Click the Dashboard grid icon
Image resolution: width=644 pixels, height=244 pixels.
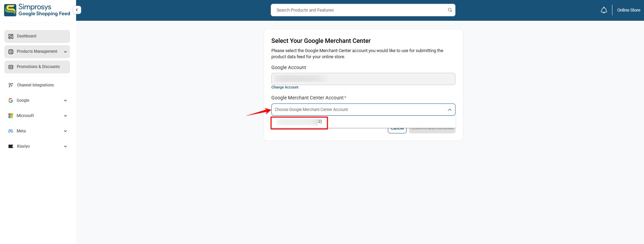point(11,36)
